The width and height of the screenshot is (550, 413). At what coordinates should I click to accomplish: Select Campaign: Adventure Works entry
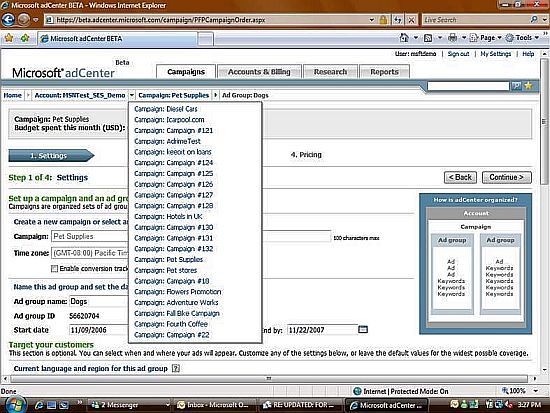(x=176, y=302)
